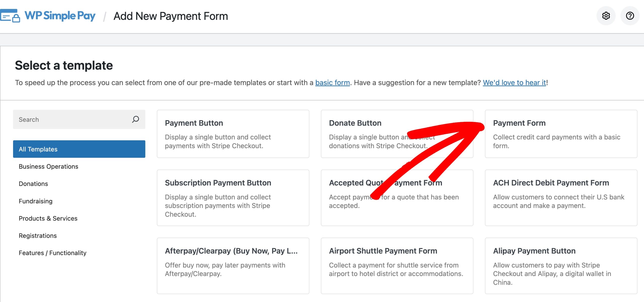
Task: Open the help question mark icon
Action: 630,16
